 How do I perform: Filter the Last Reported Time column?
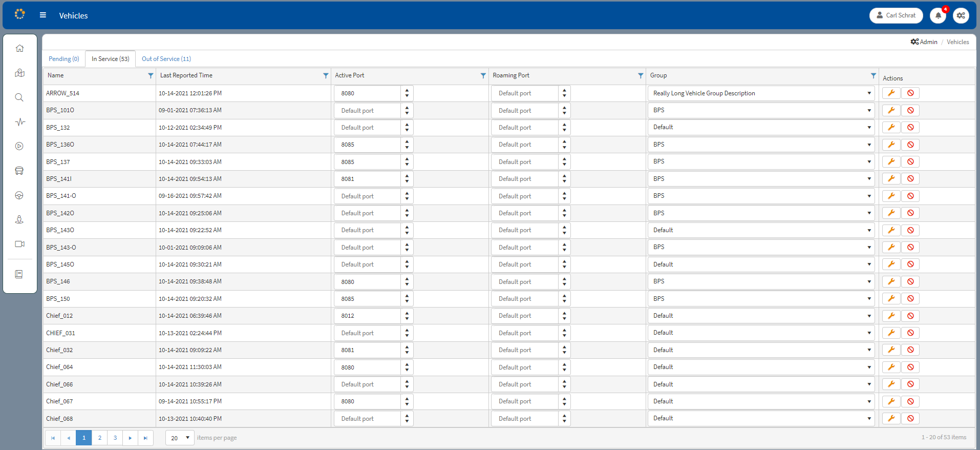[326, 75]
